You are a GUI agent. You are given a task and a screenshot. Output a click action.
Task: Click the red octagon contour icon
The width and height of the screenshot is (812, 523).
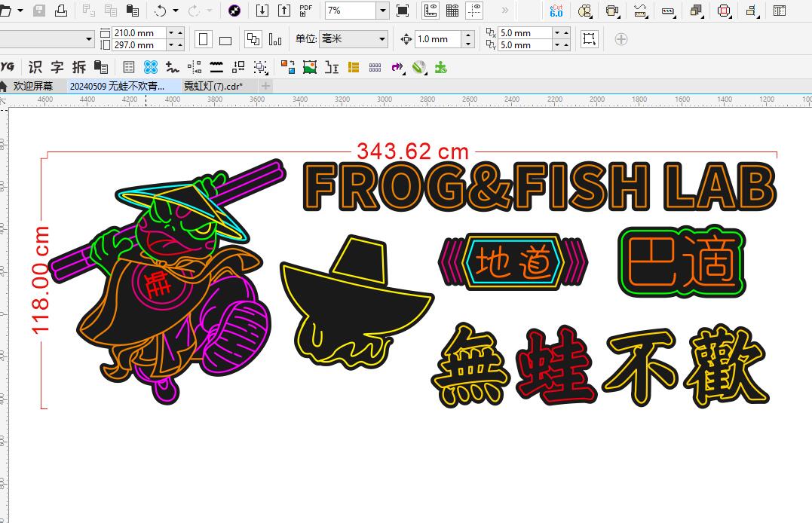point(724,11)
